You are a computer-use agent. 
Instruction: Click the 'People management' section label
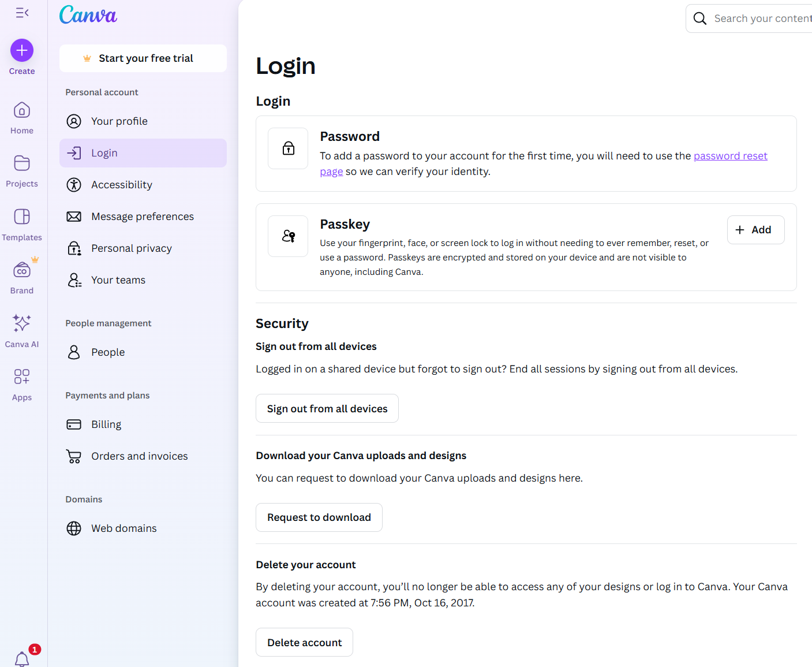pyautogui.click(x=108, y=323)
